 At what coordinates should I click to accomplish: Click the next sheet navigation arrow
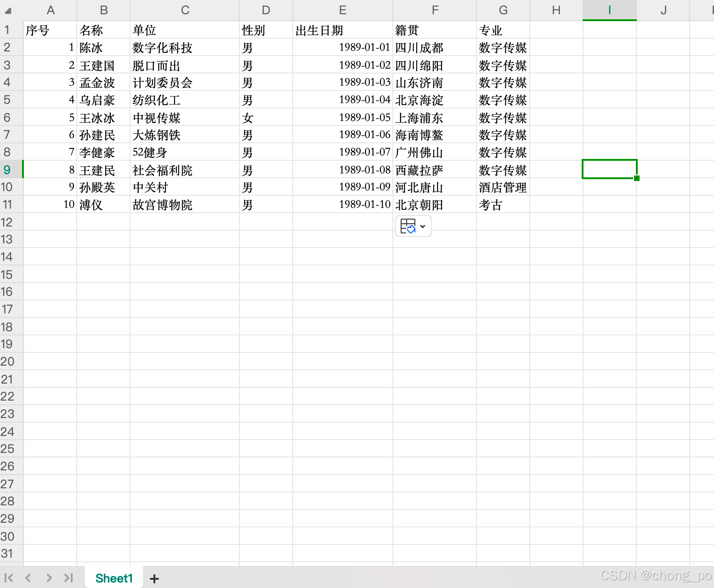click(49, 578)
